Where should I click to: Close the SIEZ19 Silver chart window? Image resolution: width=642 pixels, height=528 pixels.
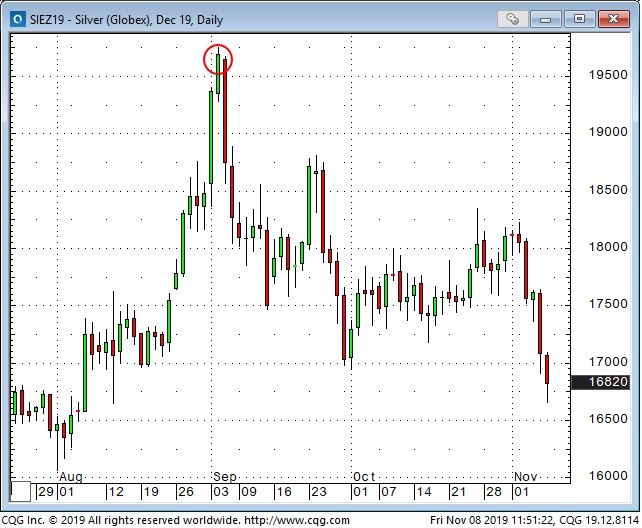point(613,19)
